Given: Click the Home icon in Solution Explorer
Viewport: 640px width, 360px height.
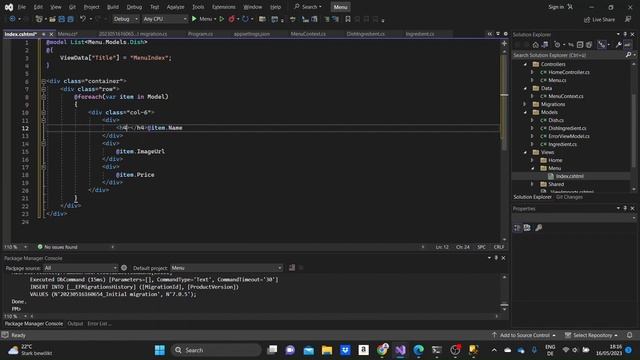Looking at the screenshot, I should 536,45.
